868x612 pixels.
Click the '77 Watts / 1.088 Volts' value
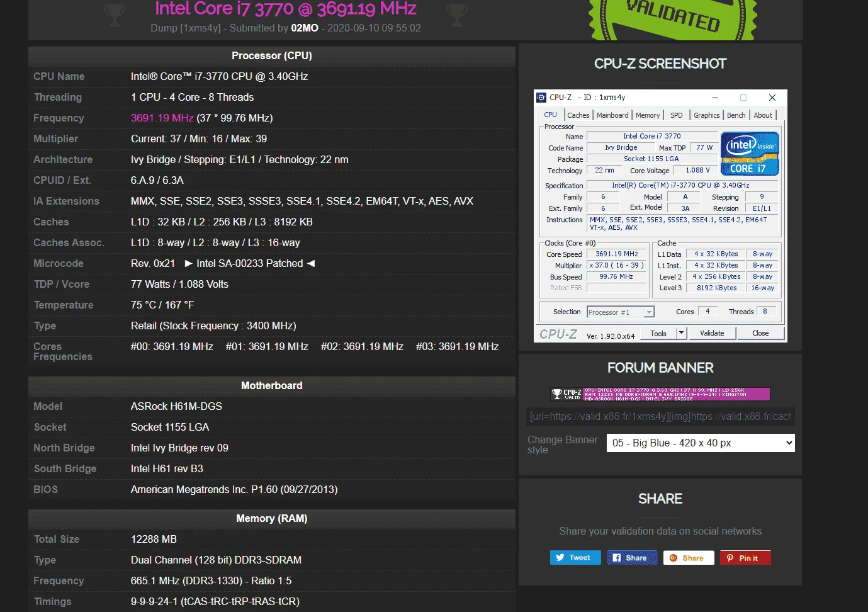pos(180,284)
